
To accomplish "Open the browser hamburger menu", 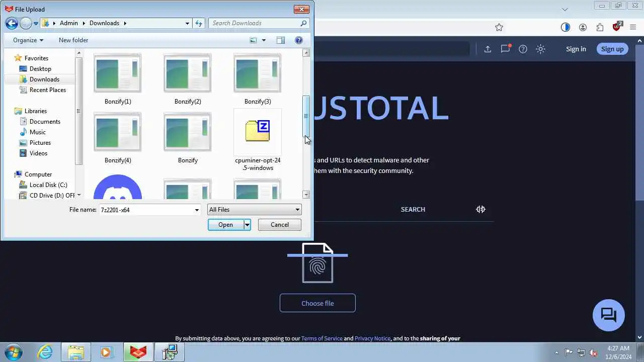I will (633, 28).
